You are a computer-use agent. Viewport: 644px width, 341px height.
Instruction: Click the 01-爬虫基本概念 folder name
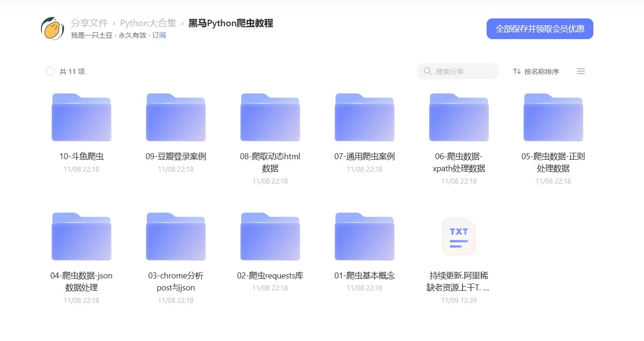pos(365,276)
